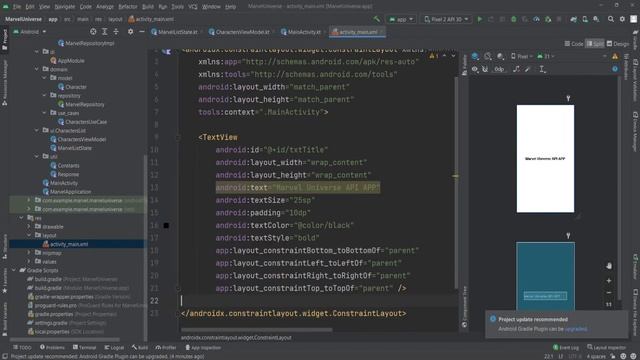Open the Tools menu
Image resolution: width=640 pixels, height=360 pixels.
click(x=178, y=7)
